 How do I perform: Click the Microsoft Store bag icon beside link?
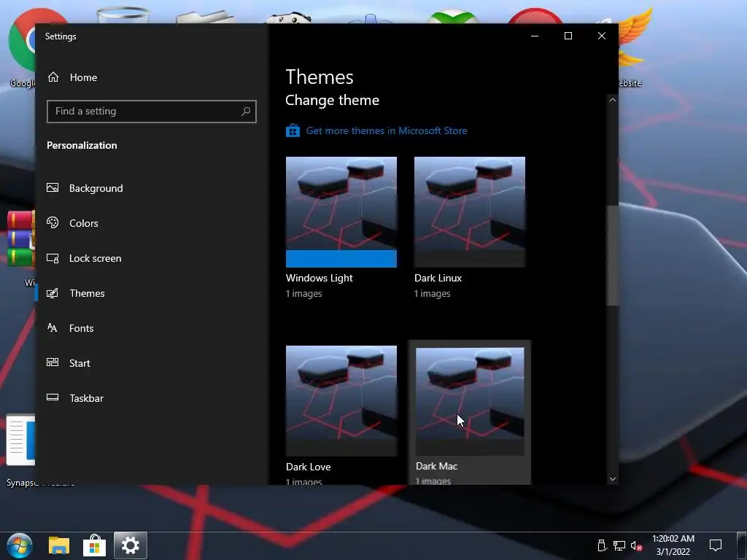(x=293, y=130)
